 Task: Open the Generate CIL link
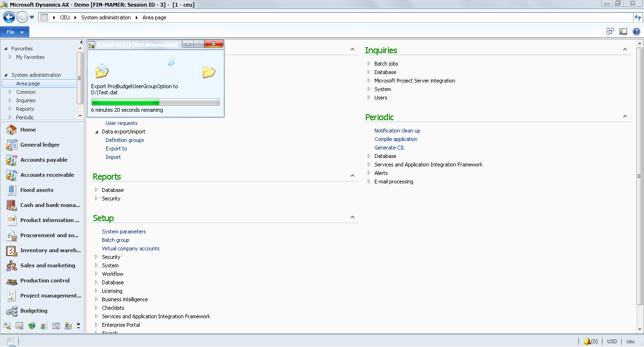pos(389,148)
